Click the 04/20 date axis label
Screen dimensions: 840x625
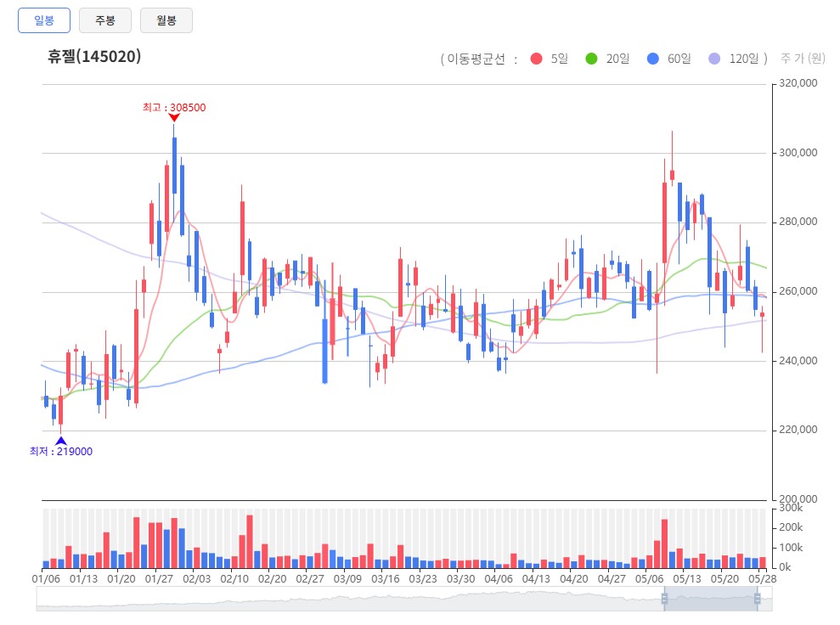[x=574, y=579]
